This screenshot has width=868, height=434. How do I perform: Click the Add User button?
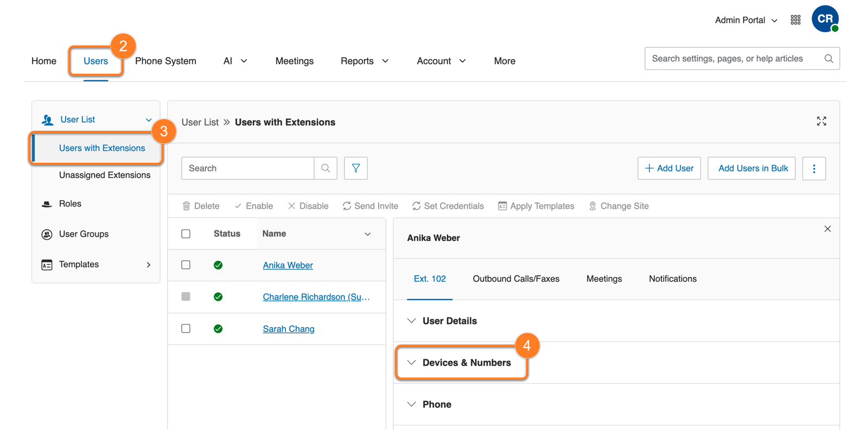click(x=669, y=168)
